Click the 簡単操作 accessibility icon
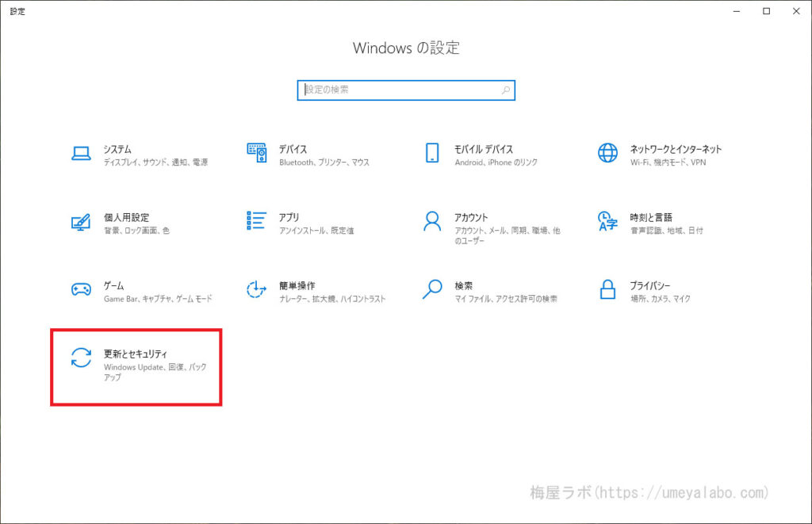812x524 pixels. click(256, 289)
